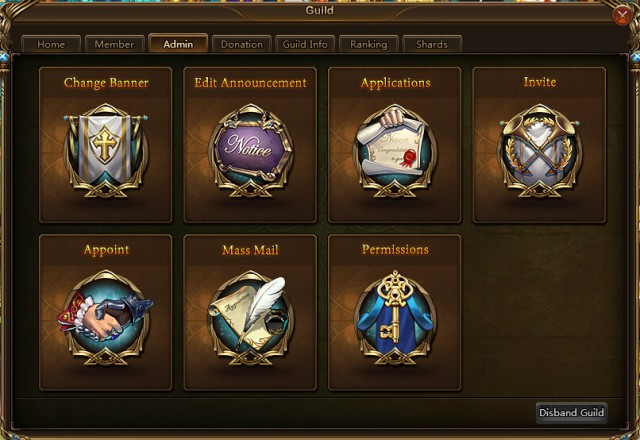The image size is (640, 440).
Task: Click the Edit Announcement title text
Action: 250,82
